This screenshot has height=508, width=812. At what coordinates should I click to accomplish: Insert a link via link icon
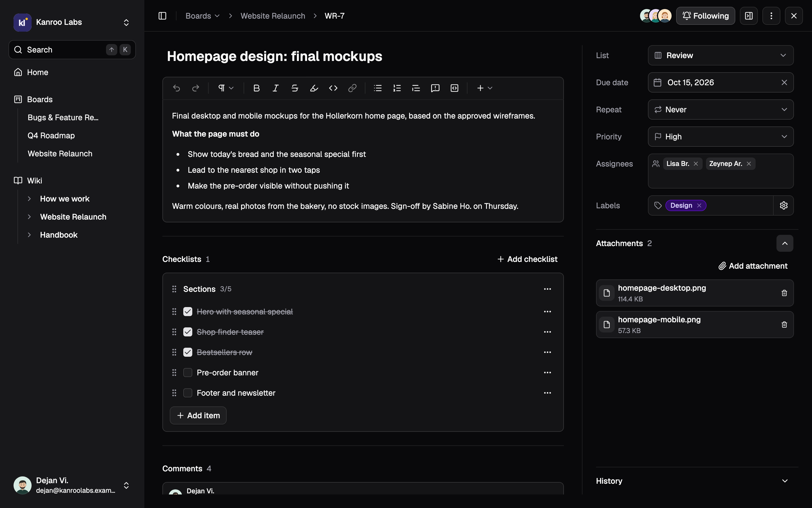pyautogui.click(x=352, y=88)
